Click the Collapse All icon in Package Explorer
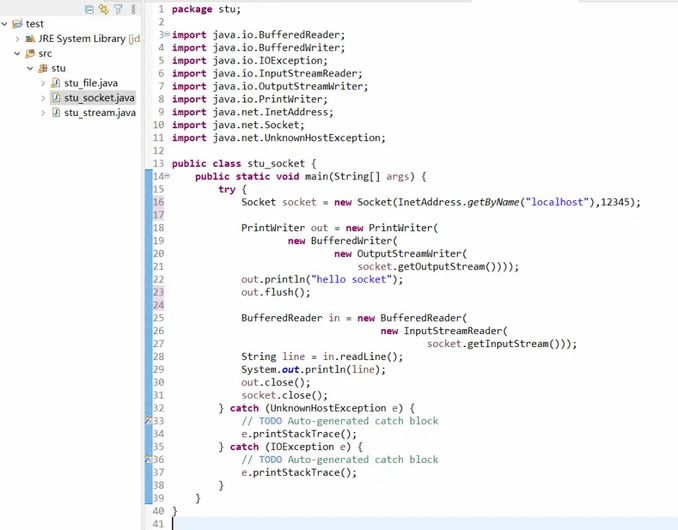Viewport: 678px width, 530px height. click(90, 9)
